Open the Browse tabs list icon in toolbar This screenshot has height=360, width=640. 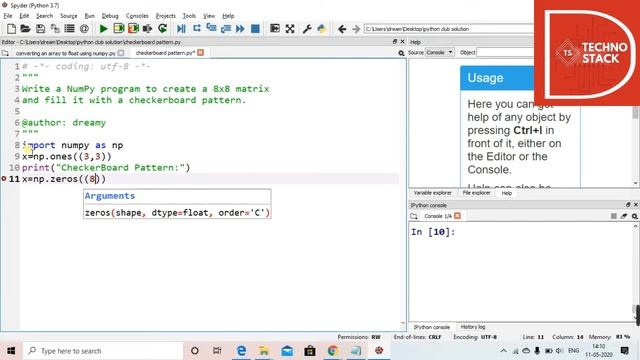coord(69,29)
